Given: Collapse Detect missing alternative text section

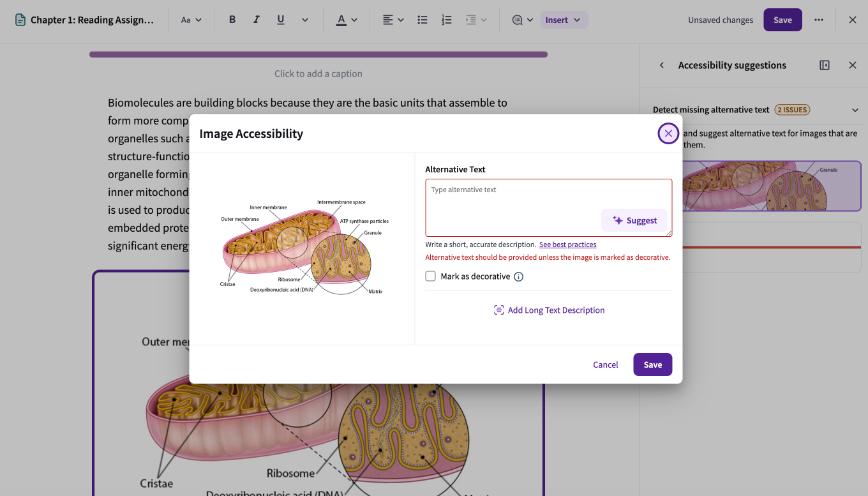Looking at the screenshot, I should (x=855, y=110).
